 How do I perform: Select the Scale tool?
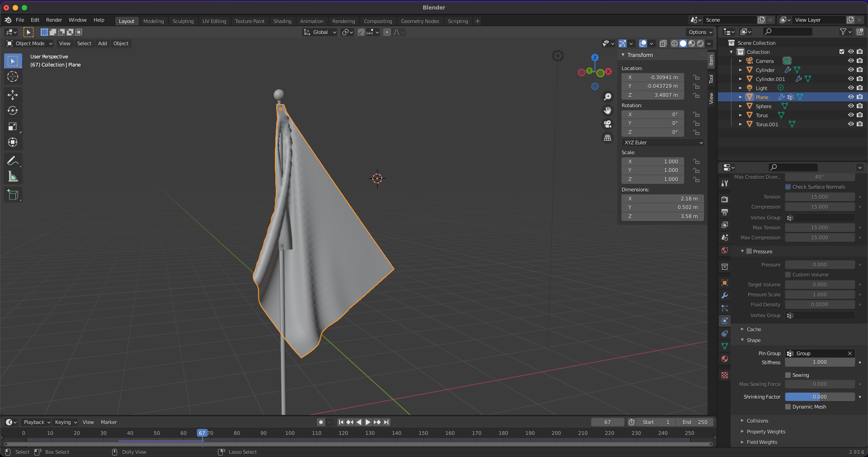click(13, 127)
